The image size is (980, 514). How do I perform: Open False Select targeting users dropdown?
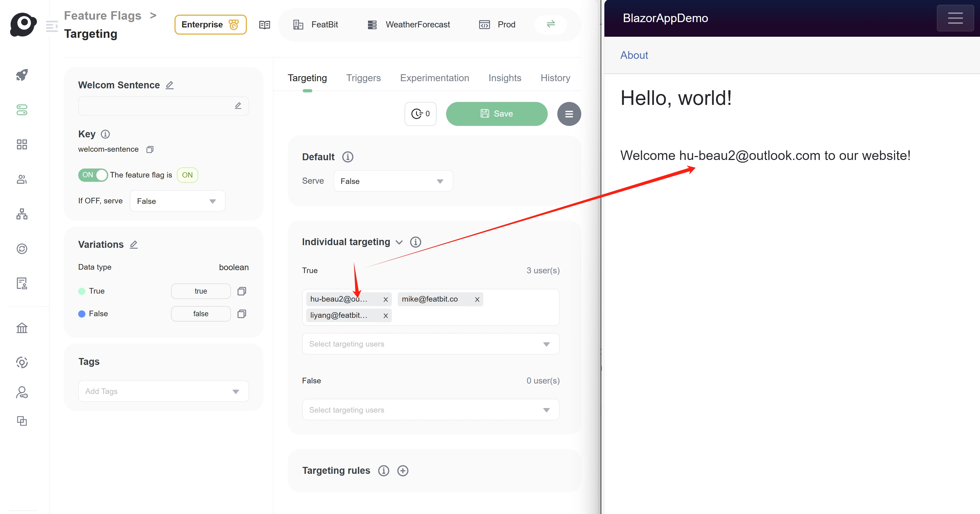431,410
